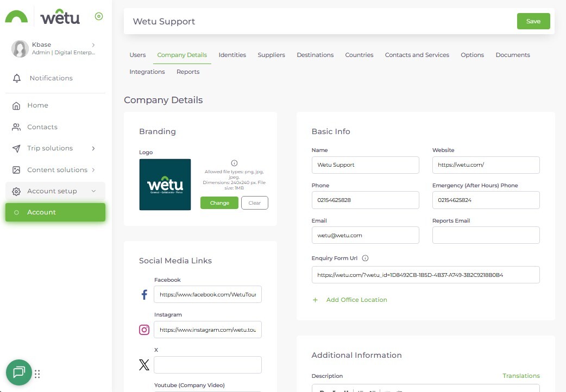Click the plus icon for Add Office Location
Viewport: 566px width, 392px height.
315,300
